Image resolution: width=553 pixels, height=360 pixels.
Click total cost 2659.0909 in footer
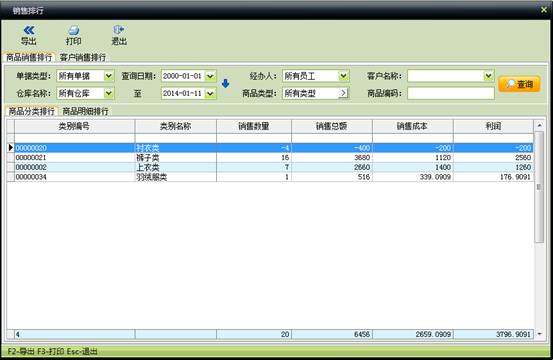pos(413,334)
